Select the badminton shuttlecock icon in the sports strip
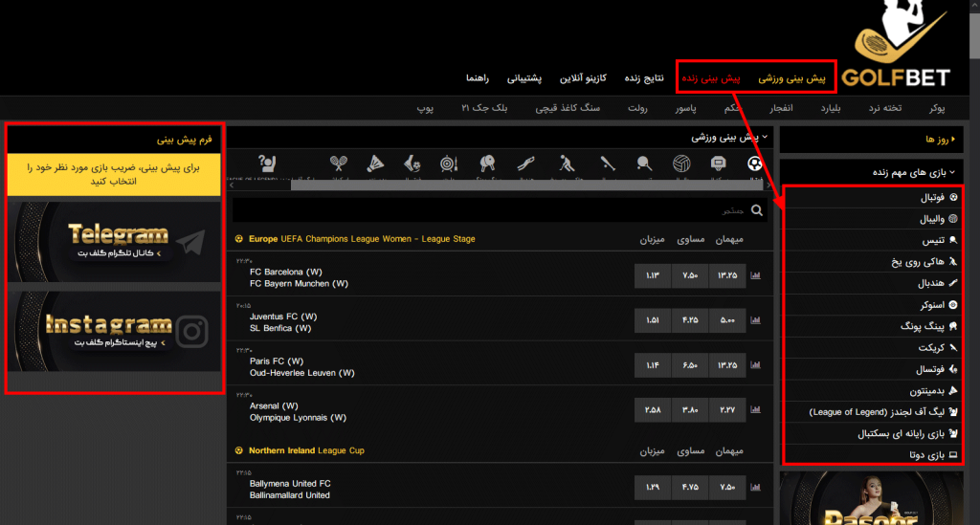 click(376, 164)
